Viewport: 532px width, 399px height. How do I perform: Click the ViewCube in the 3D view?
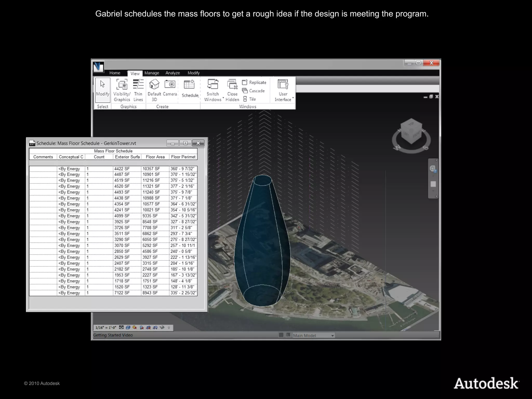(x=411, y=131)
